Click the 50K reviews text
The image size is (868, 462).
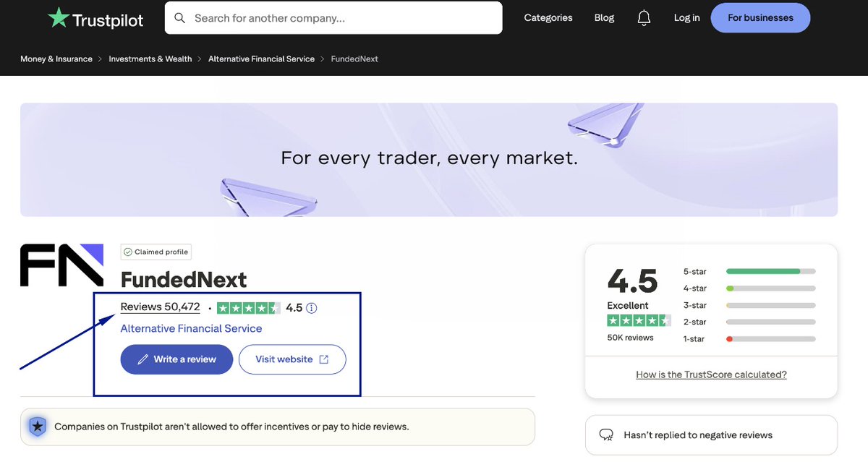tap(630, 338)
